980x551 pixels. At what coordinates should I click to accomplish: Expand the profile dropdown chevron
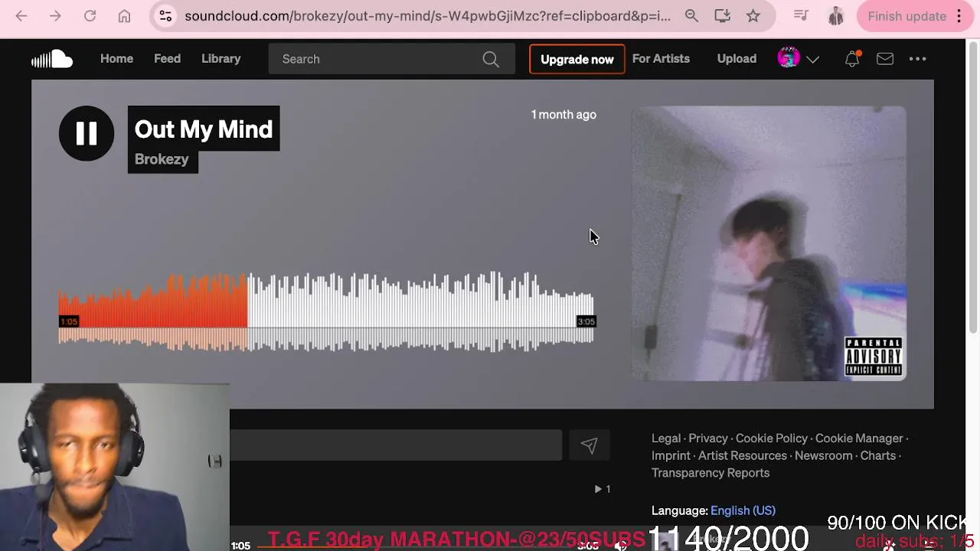click(813, 60)
